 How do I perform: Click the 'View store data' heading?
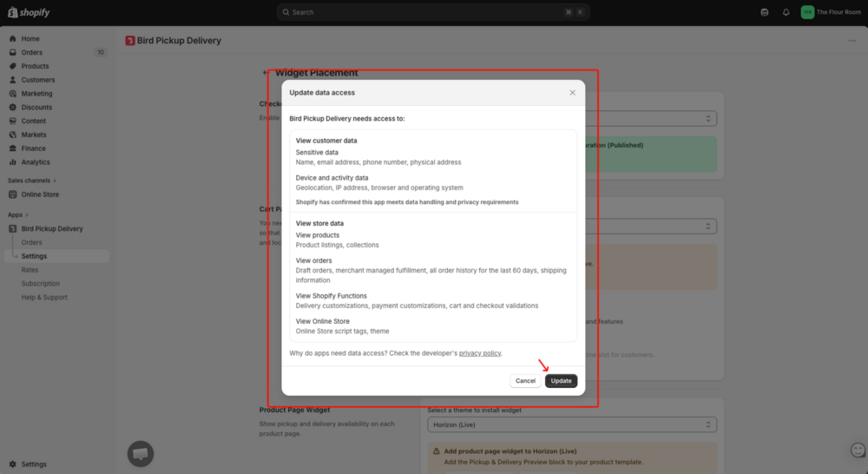click(x=319, y=223)
